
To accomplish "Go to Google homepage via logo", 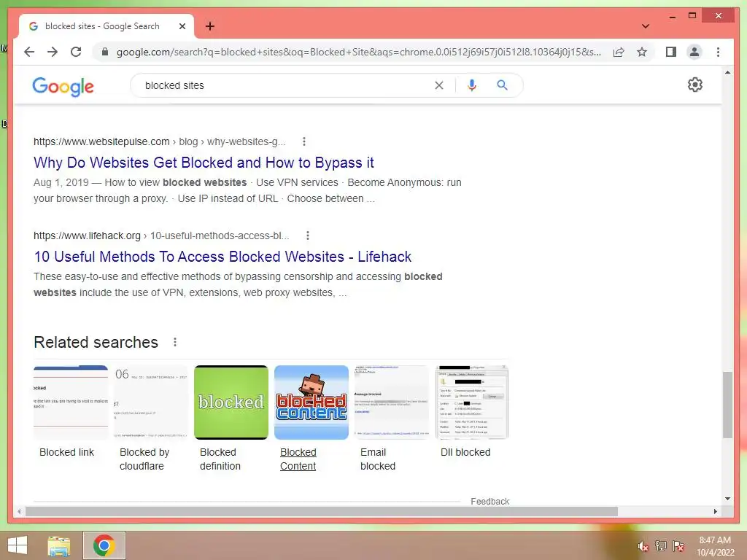I will point(63,87).
